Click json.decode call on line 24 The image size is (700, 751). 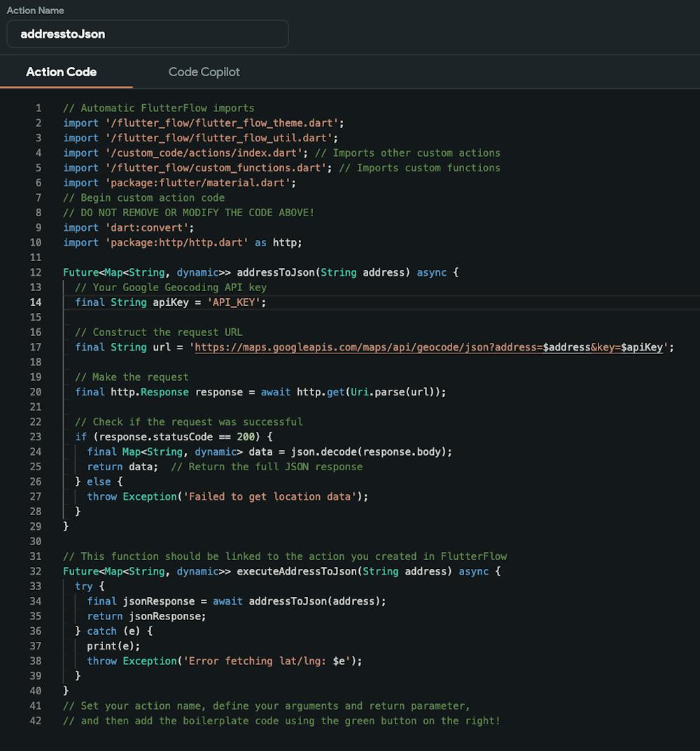pyautogui.click(x=323, y=451)
